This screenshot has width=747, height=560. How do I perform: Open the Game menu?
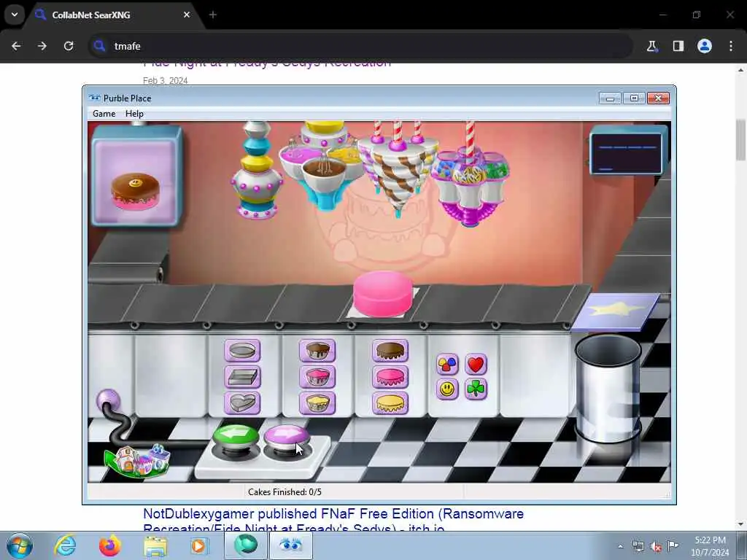point(104,114)
